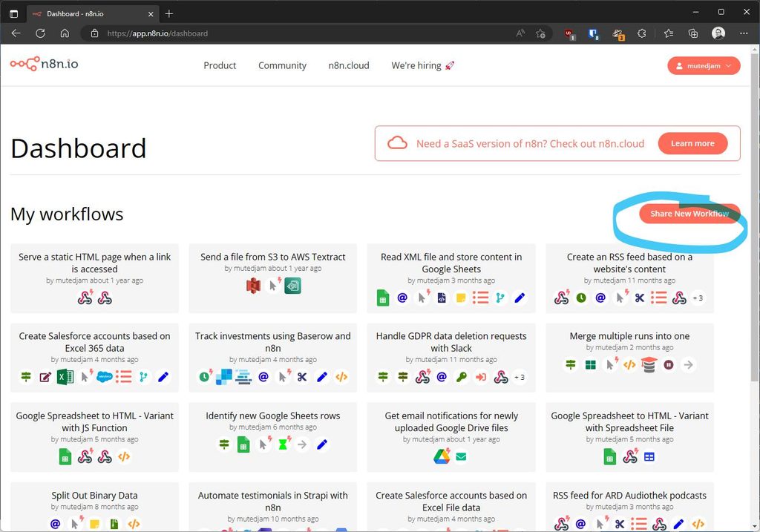Expand the mutedjam user dropdown
The image size is (760, 532).
pyautogui.click(x=704, y=66)
